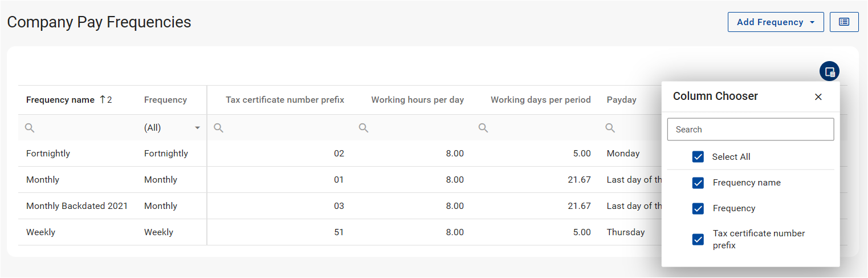This screenshot has width=868, height=278.
Task: Toggle the Frequency name column checkbox
Action: click(x=698, y=183)
